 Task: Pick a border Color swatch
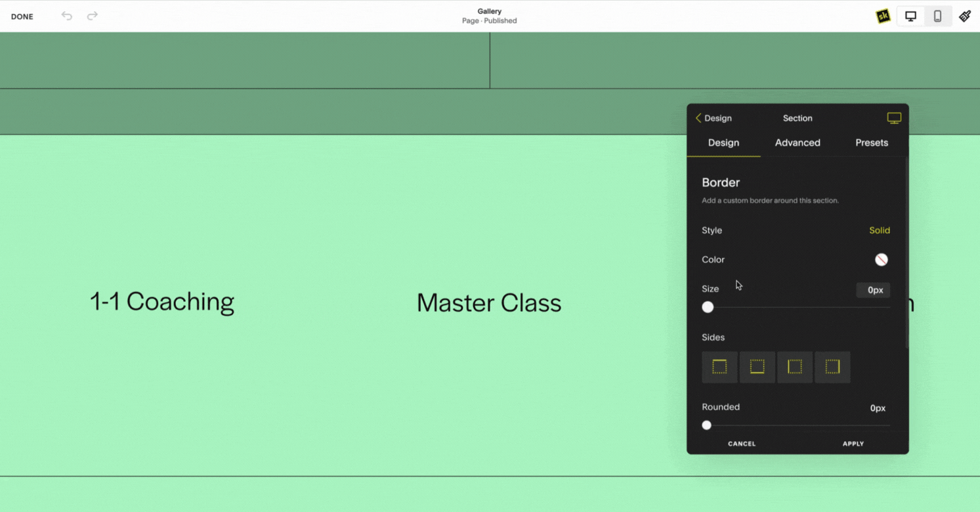click(x=881, y=259)
